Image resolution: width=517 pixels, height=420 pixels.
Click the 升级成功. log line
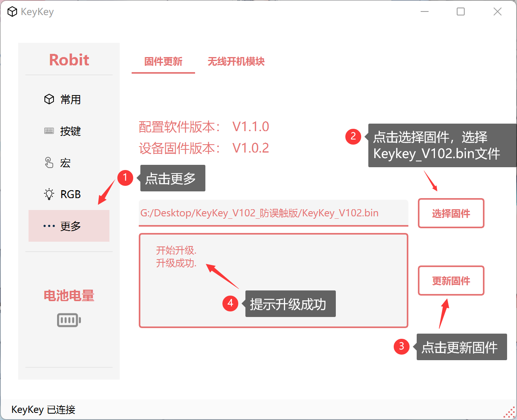pyautogui.click(x=176, y=263)
